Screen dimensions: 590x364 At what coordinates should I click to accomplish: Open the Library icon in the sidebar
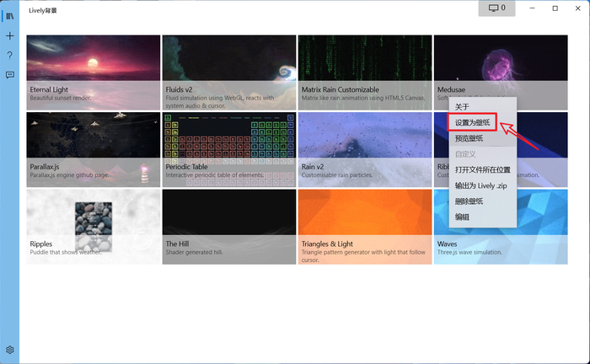coord(9,16)
